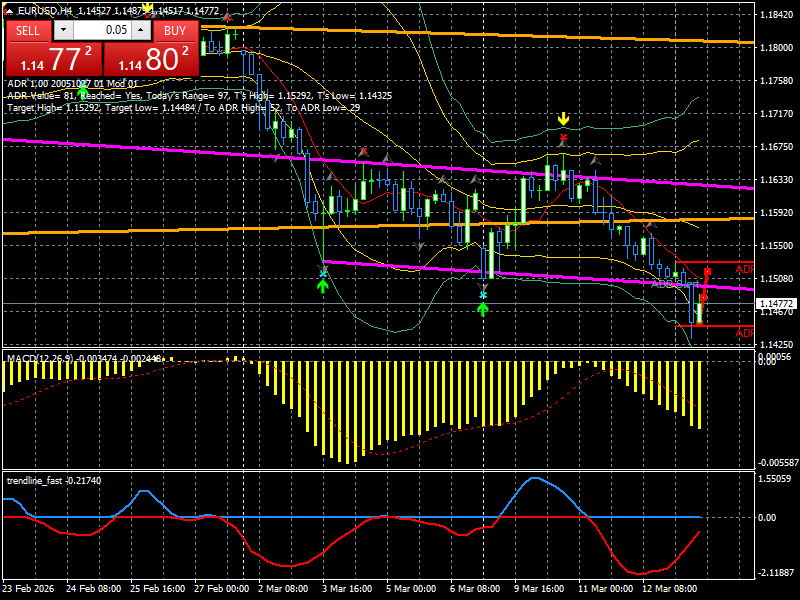Click trendline scale value 1.55059
The width and height of the screenshot is (800, 600).
tap(774, 479)
